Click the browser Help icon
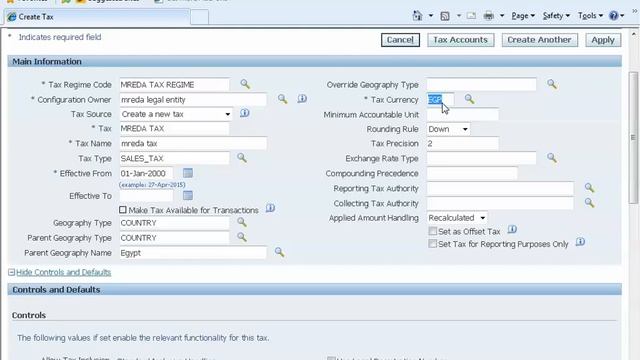Screen dimensions: 640x360 coord(613,16)
